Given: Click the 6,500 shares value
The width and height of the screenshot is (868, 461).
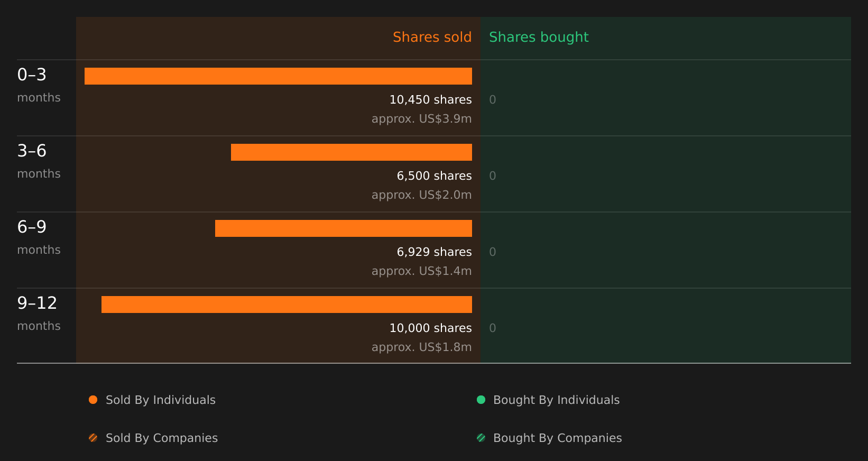Looking at the screenshot, I should (x=434, y=176).
